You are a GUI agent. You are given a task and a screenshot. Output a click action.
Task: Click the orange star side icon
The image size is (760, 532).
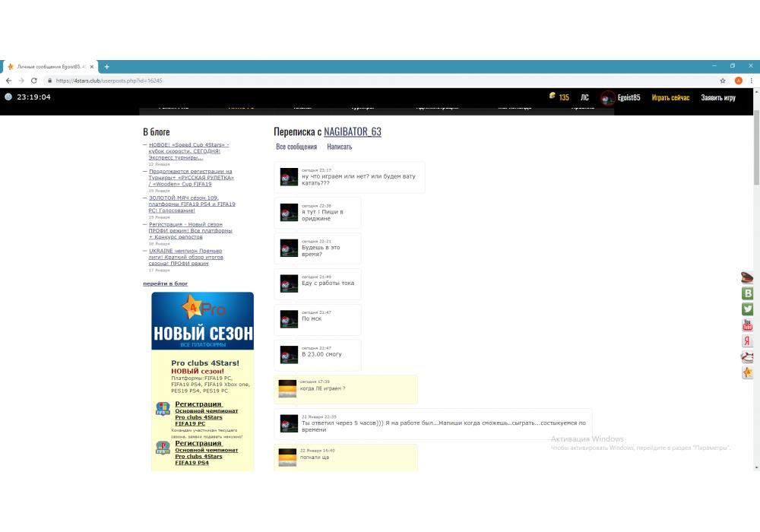tap(747, 372)
